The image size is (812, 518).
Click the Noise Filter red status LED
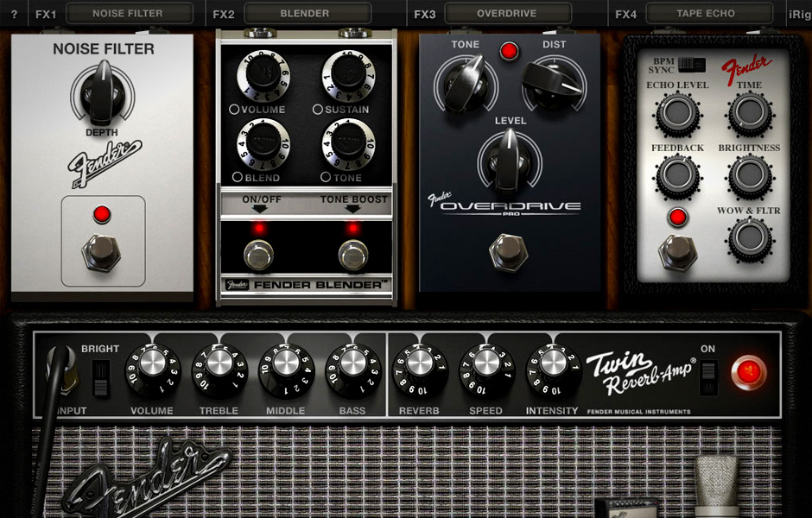click(102, 214)
